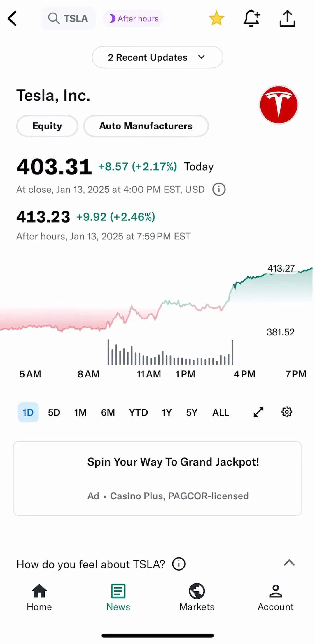Toggle the yellow star watchlist icon

pos(216,18)
